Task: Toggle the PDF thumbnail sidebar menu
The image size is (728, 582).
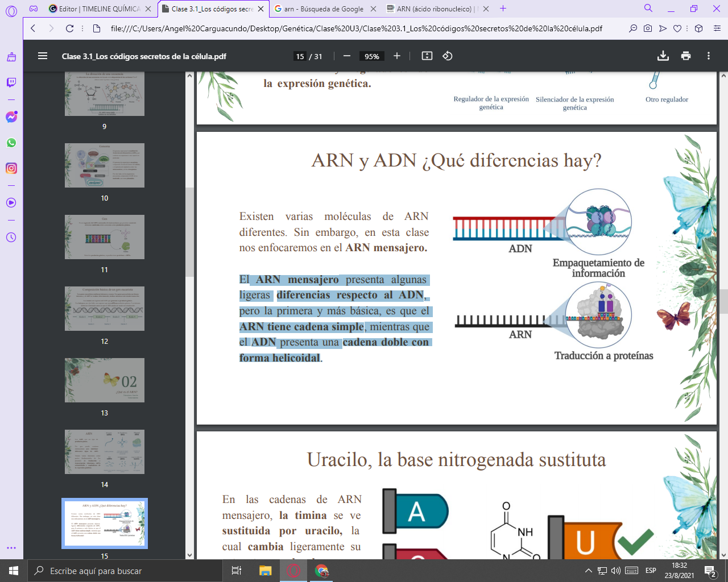Action: 43,56
